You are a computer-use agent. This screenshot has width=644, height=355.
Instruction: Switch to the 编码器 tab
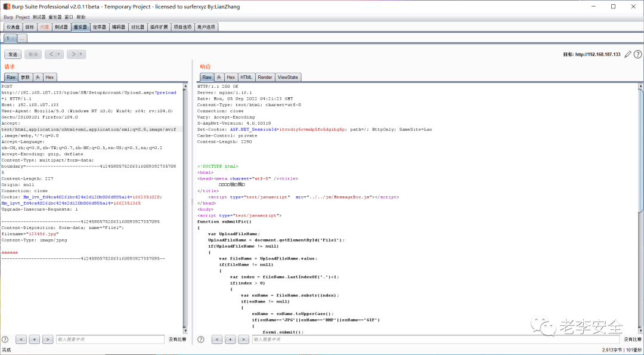119,27
